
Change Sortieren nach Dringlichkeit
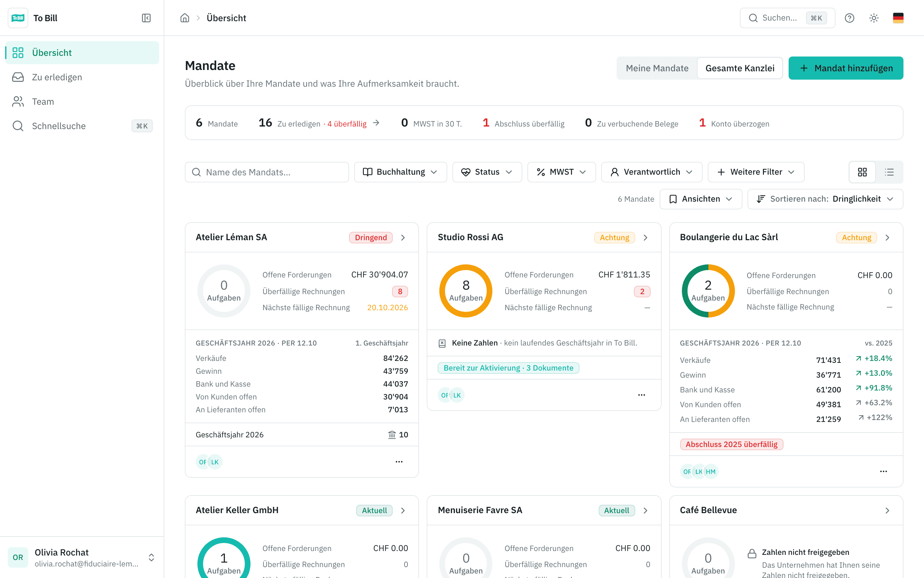pyautogui.click(x=825, y=199)
